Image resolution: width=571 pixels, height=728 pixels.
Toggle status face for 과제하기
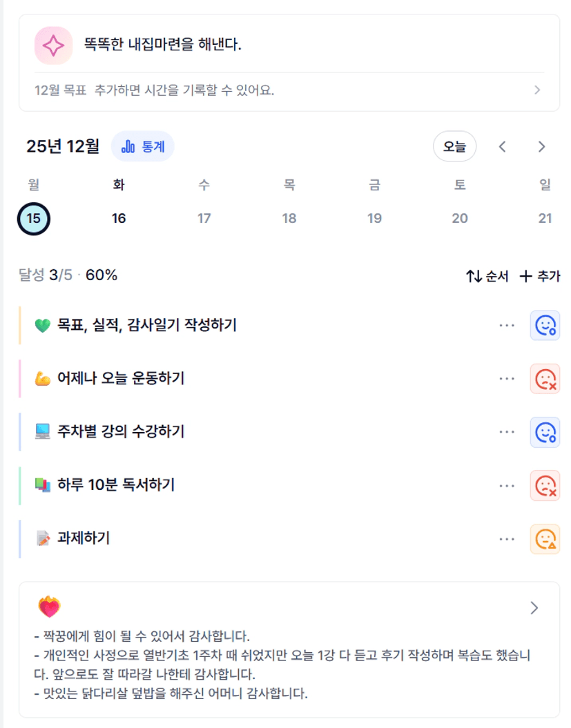545,539
